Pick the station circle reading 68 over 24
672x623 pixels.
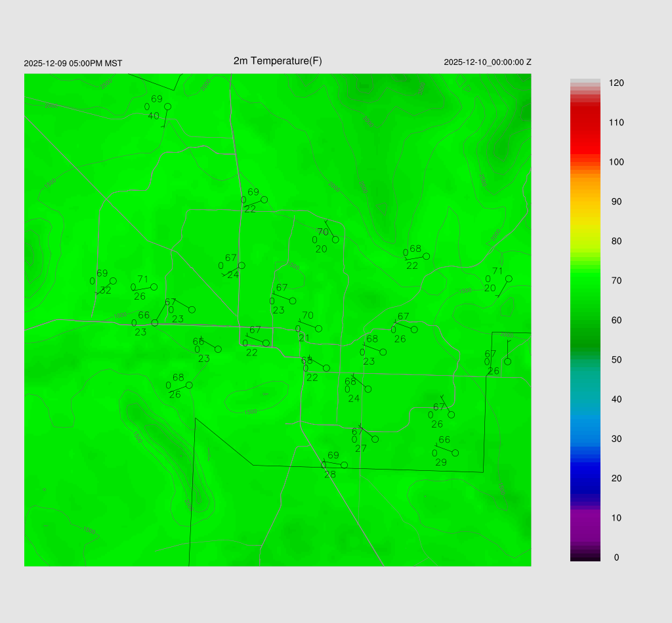pos(367,389)
